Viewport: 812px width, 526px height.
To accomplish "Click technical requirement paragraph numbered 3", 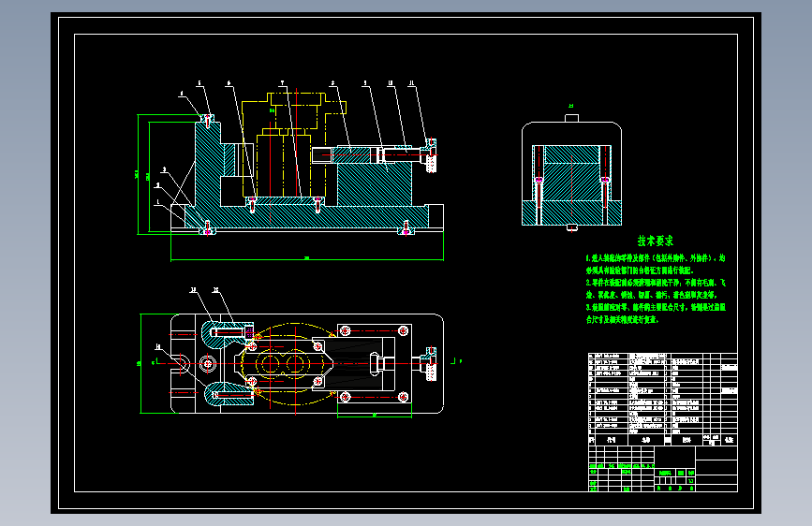I will click(656, 314).
